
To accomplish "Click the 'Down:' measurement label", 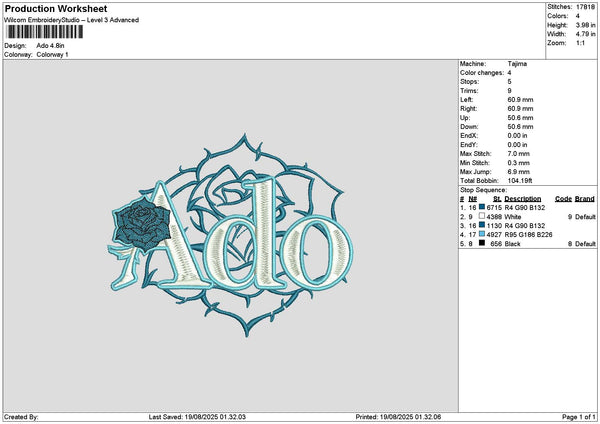I will 469,127.
